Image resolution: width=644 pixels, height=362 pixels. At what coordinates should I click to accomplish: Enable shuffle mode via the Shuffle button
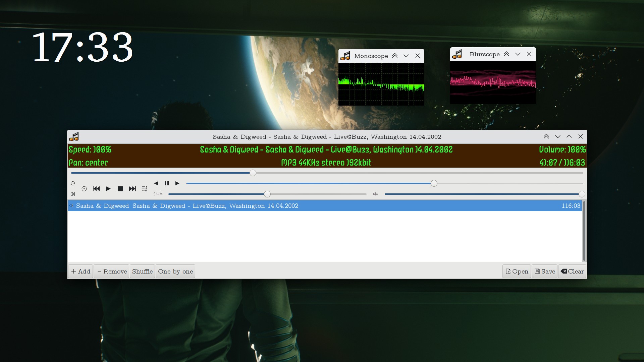pyautogui.click(x=142, y=271)
